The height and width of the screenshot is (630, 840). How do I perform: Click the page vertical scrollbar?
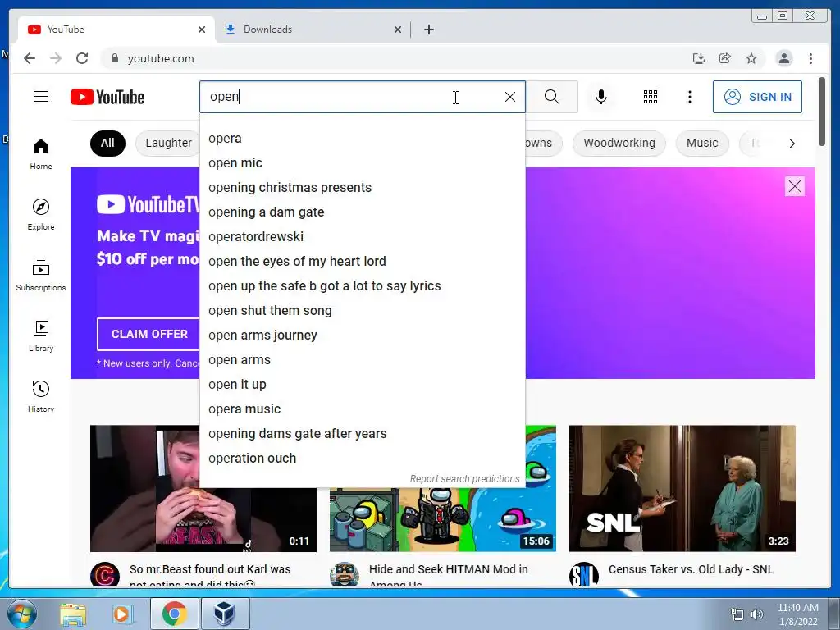(822, 112)
